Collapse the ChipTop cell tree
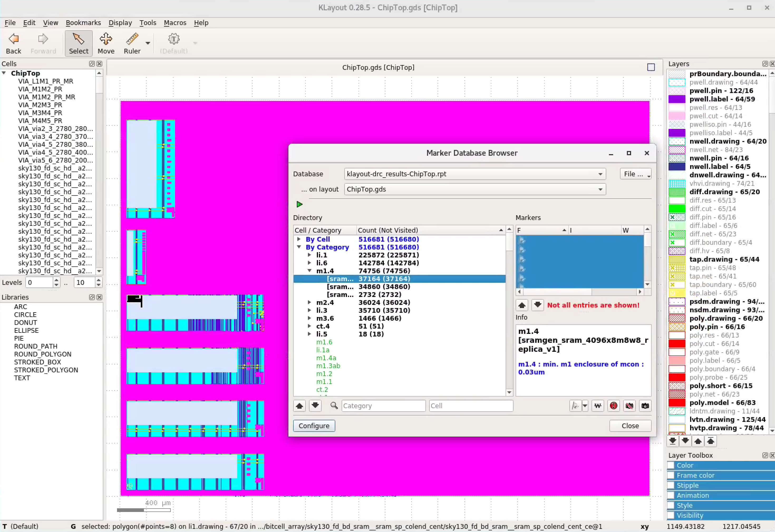 (4, 73)
